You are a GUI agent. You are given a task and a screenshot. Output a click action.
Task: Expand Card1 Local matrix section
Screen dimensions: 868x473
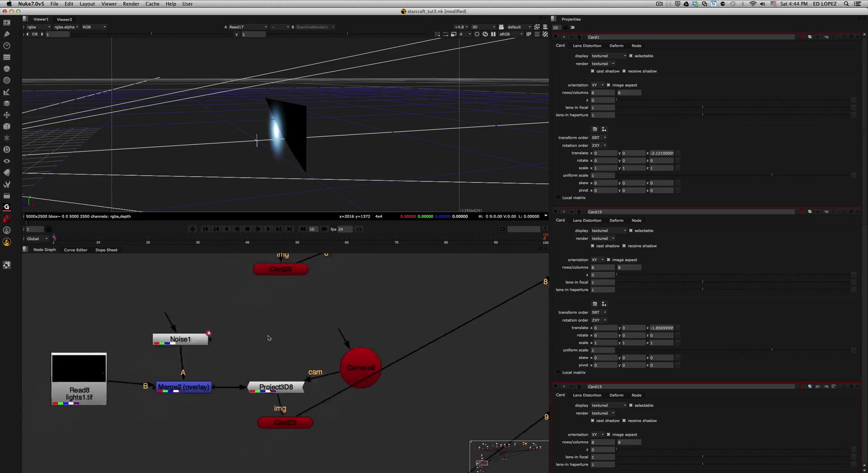click(558, 198)
